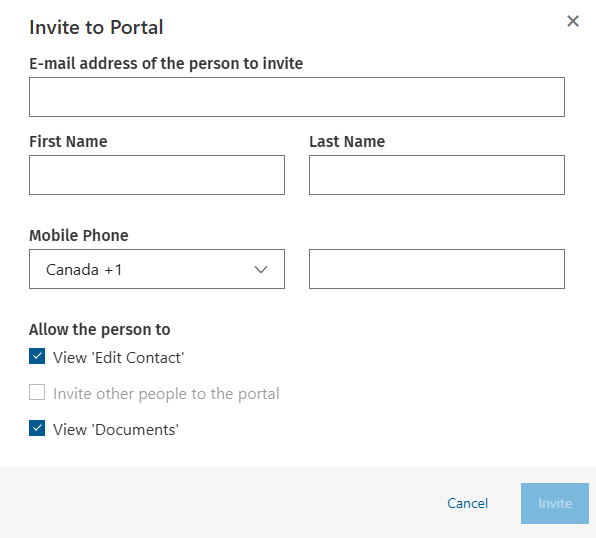
Task: Click the View 'Documents' label text
Action: pyautogui.click(x=116, y=430)
